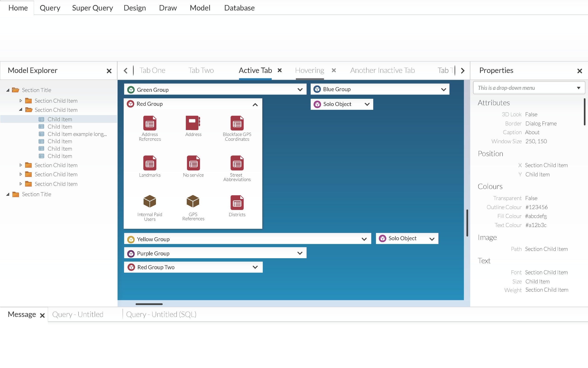Open the Districts document icon

pyautogui.click(x=237, y=203)
